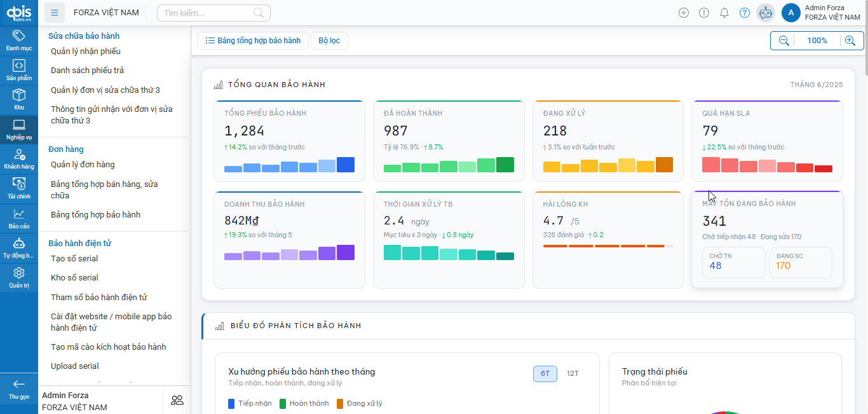Click the Báo cáo sidebar icon
The image size is (868, 414).
18,217
